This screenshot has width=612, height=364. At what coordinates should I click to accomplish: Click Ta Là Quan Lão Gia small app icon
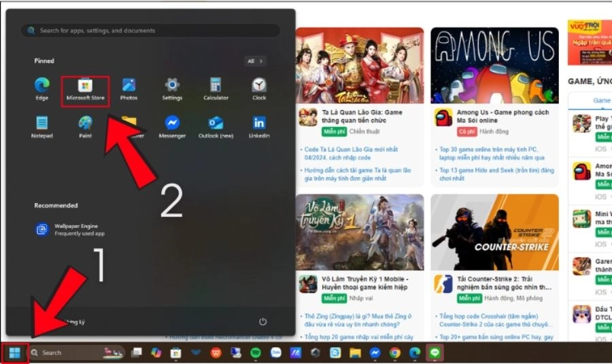click(x=308, y=117)
